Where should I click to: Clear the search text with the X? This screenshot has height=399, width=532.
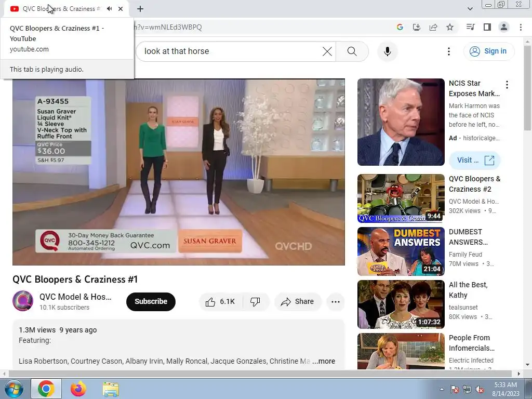327,51
